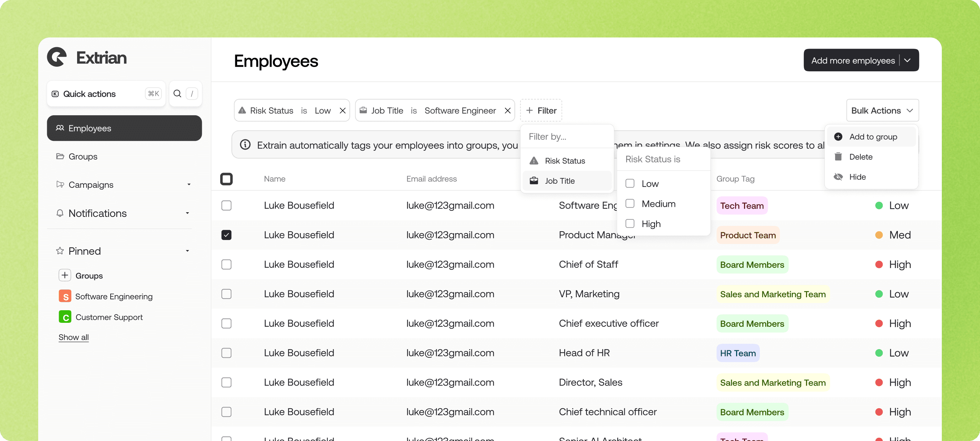Remove the Job Title filter chip
Screen dimensions: 980x441
click(x=508, y=111)
